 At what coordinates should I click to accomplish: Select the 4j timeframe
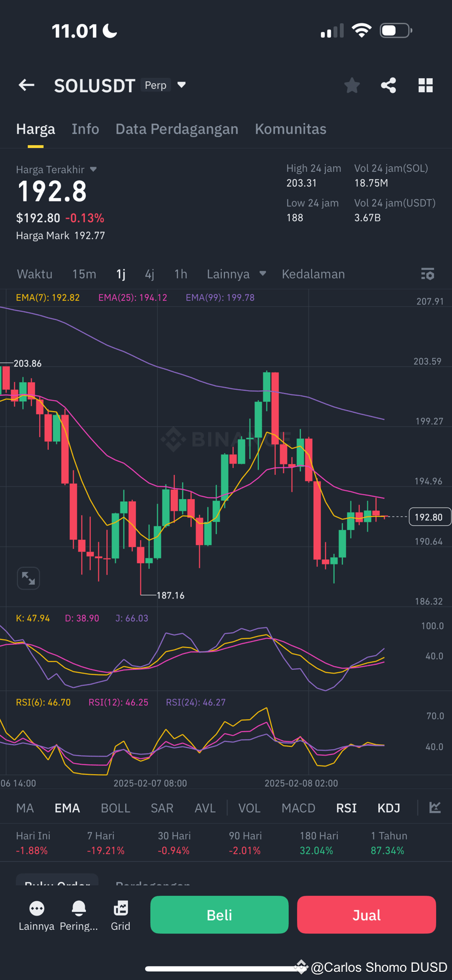click(150, 274)
